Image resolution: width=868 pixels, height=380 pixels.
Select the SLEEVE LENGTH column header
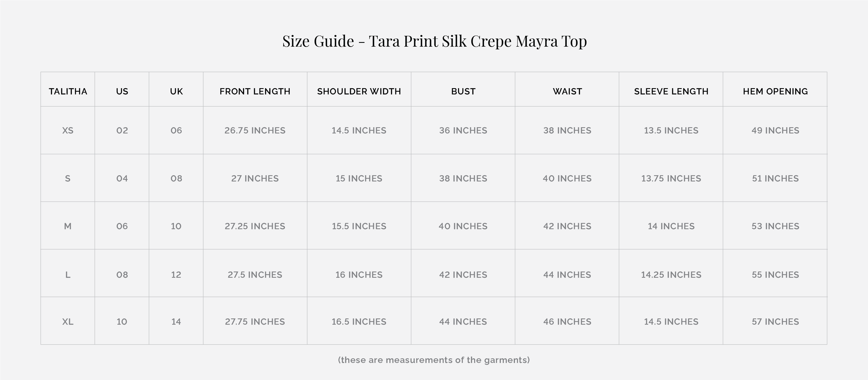[x=671, y=91]
